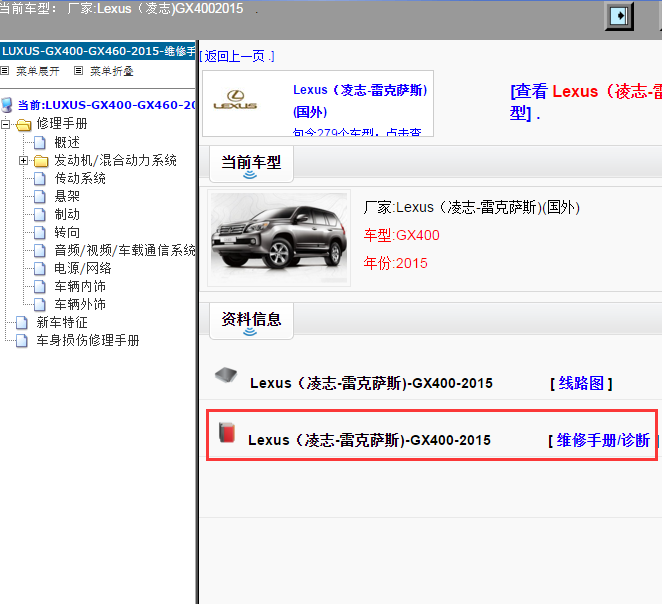This screenshot has width=662, height=604.
Task: Click the page icon next to 车辆外饰
Action: click(x=40, y=304)
